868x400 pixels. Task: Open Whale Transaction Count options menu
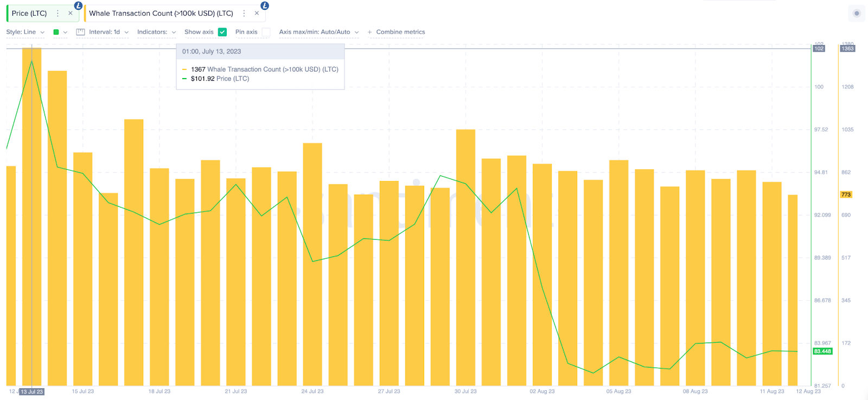point(244,13)
